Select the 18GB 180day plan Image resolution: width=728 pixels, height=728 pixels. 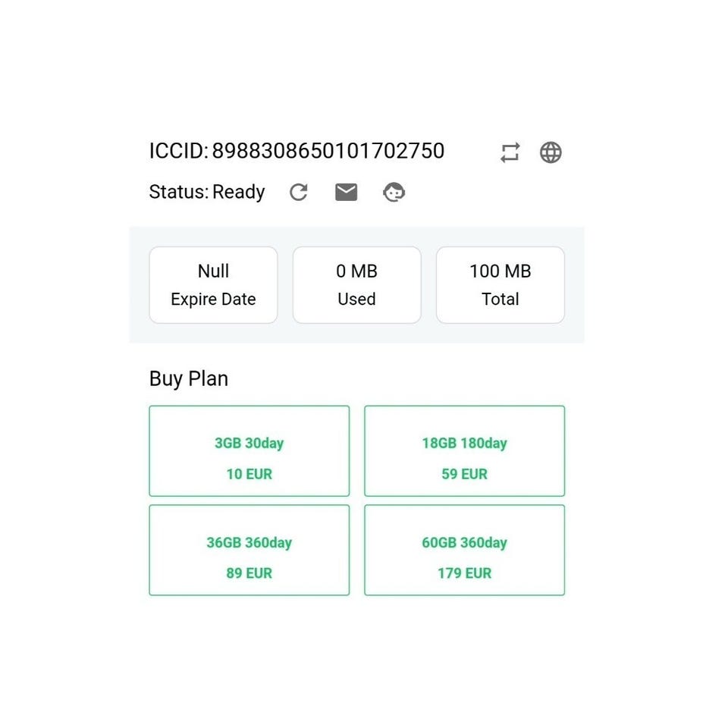click(465, 450)
